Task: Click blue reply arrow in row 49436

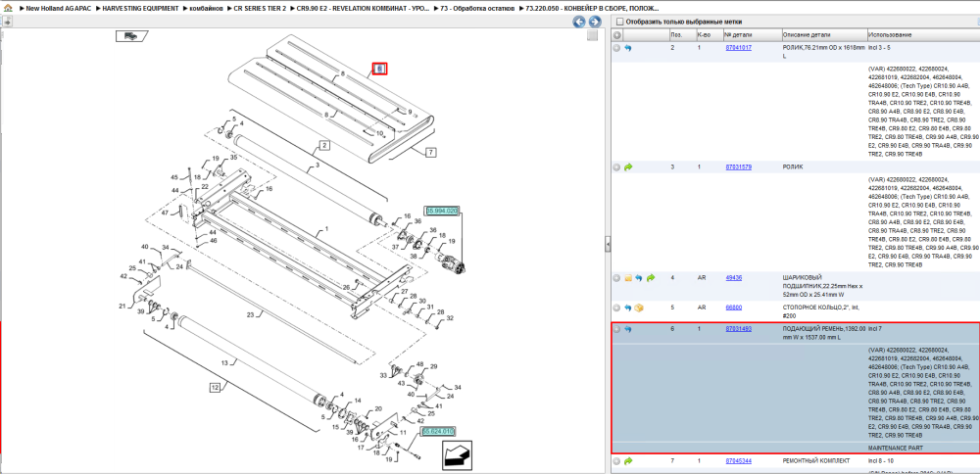Action: (639, 278)
